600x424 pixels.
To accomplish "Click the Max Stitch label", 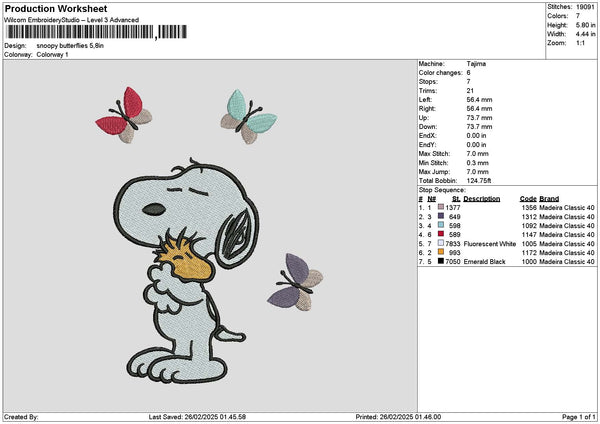I will [x=434, y=153].
